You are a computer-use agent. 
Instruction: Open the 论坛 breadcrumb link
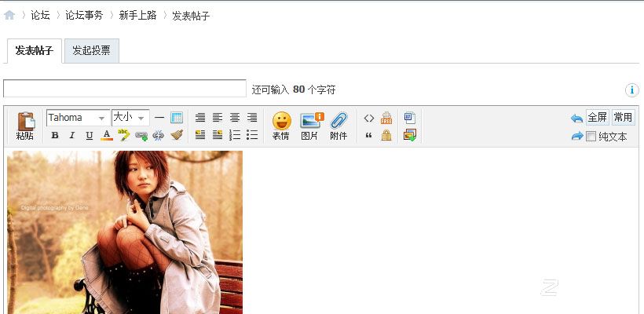(40, 16)
